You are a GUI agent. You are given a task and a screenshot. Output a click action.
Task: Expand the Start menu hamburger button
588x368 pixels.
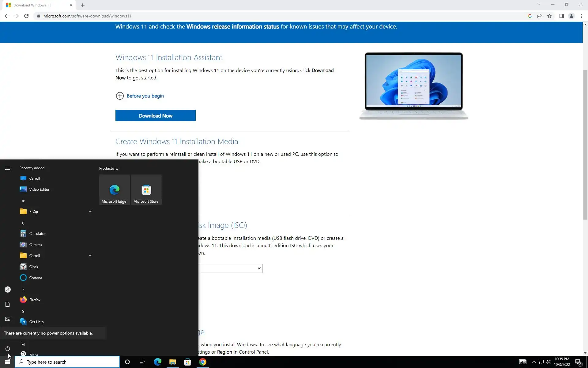pos(8,168)
